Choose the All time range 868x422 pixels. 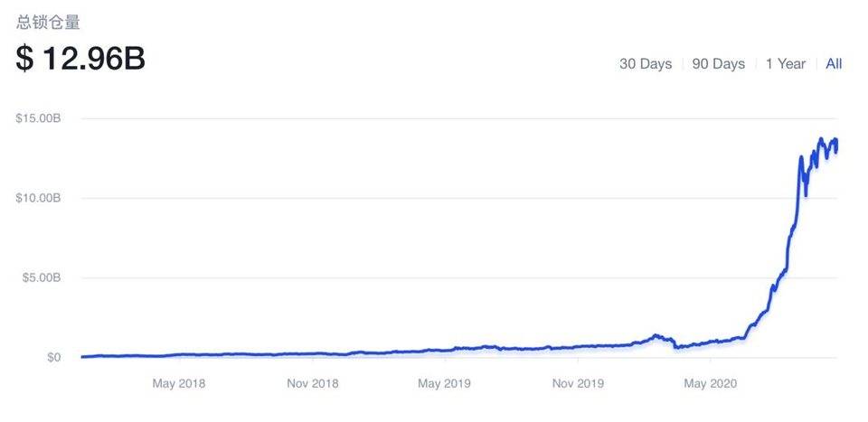(x=834, y=63)
